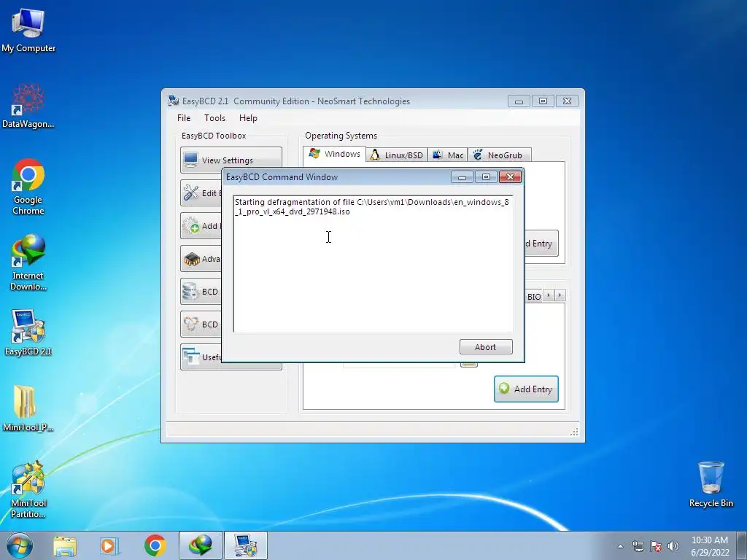The width and height of the screenshot is (747, 560).
Task: Click the Edit Boot Menu wrench icon
Action: point(191,192)
